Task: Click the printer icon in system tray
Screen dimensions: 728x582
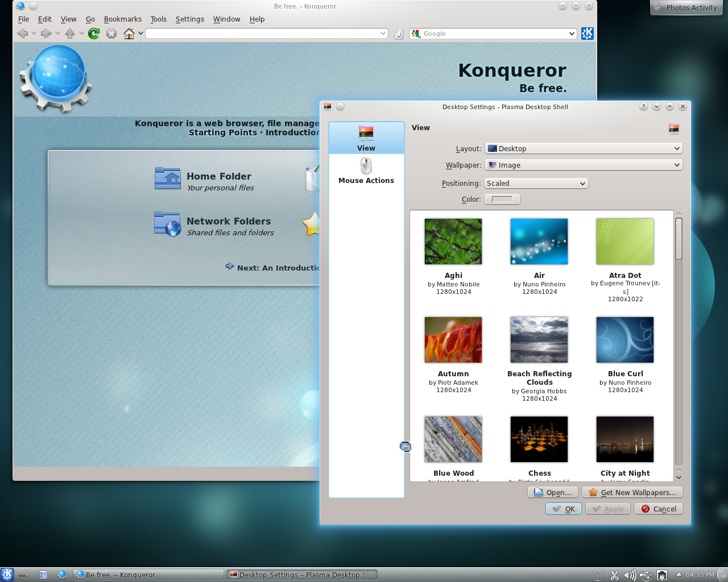Action: pyautogui.click(x=661, y=575)
